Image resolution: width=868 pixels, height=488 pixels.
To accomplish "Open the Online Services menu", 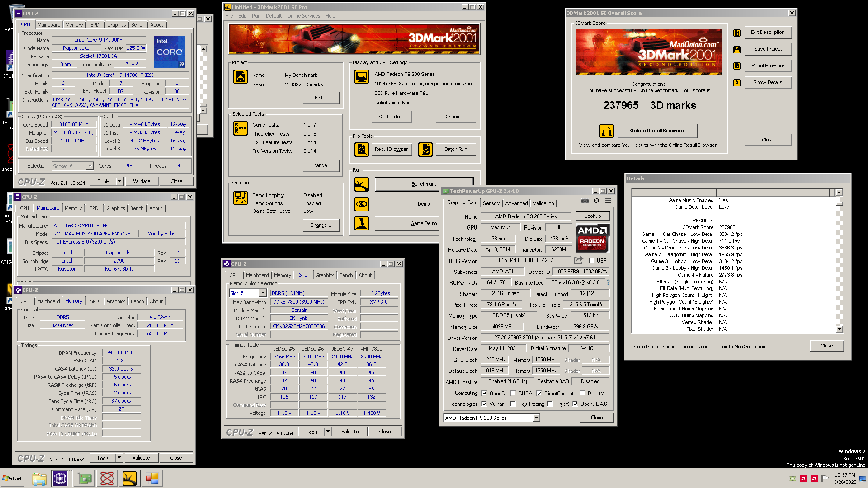I will pyautogui.click(x=303, y=16).
